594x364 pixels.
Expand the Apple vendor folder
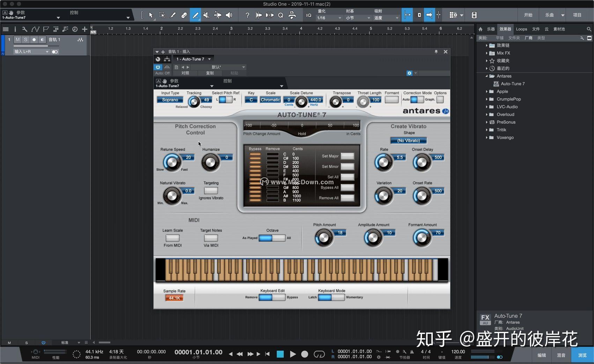point(487,91)
